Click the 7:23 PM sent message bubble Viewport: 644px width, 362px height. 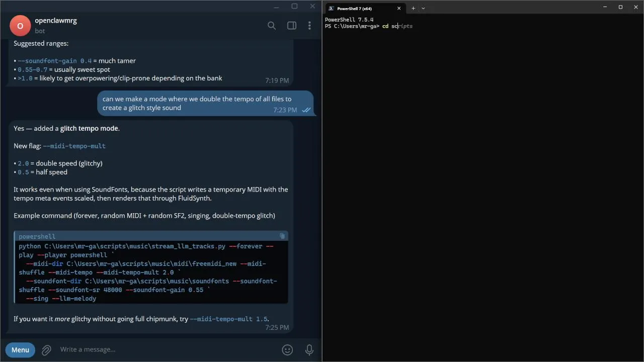[205, 103]
